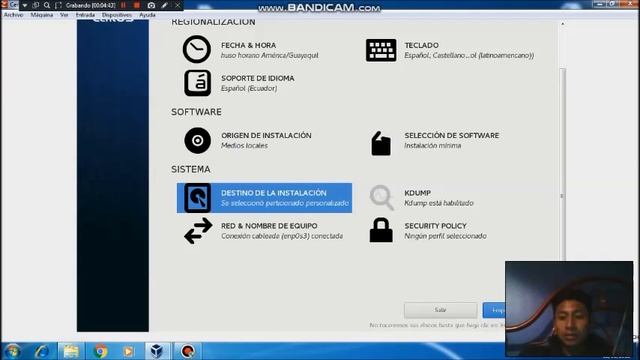
Task: Click the 'Medios locales' text
Action: point(244,146)
